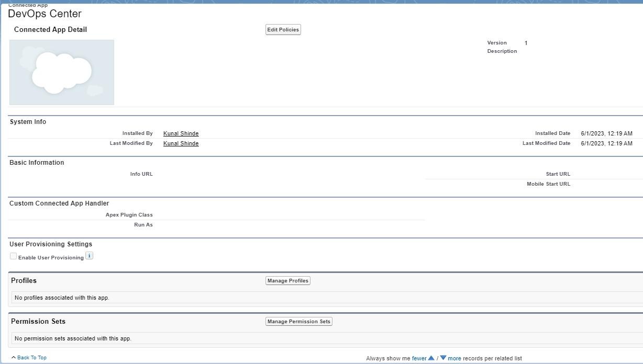This screenshot has width=643, height=364.
Task: Click the Version value 1
Action: [526, 43]
